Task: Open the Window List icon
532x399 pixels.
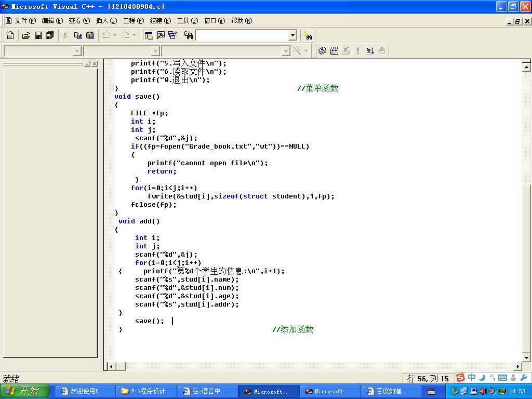Action: pyautogui.click(x=172, y=35)
